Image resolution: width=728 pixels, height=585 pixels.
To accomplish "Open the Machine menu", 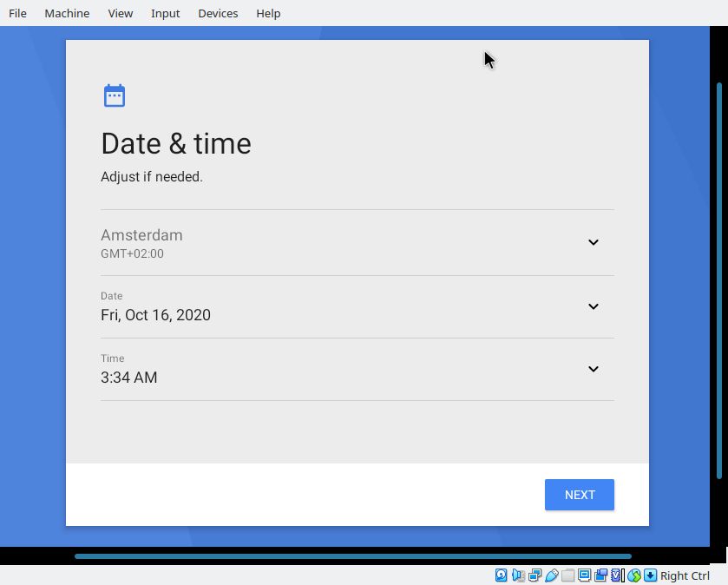I will tap(67, 14).
